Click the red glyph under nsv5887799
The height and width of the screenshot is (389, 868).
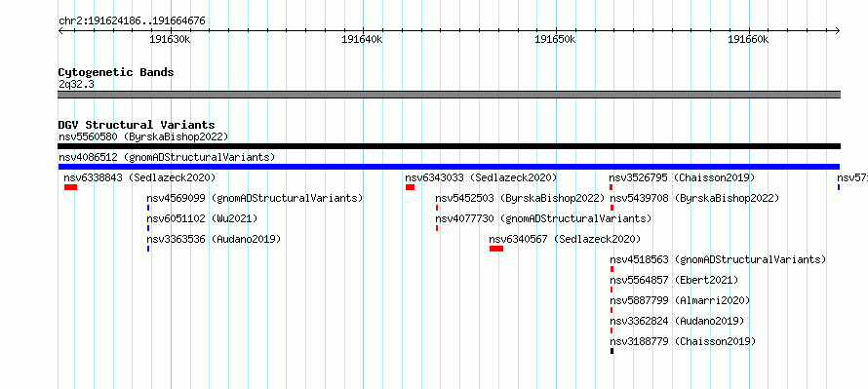pos(612,310)
